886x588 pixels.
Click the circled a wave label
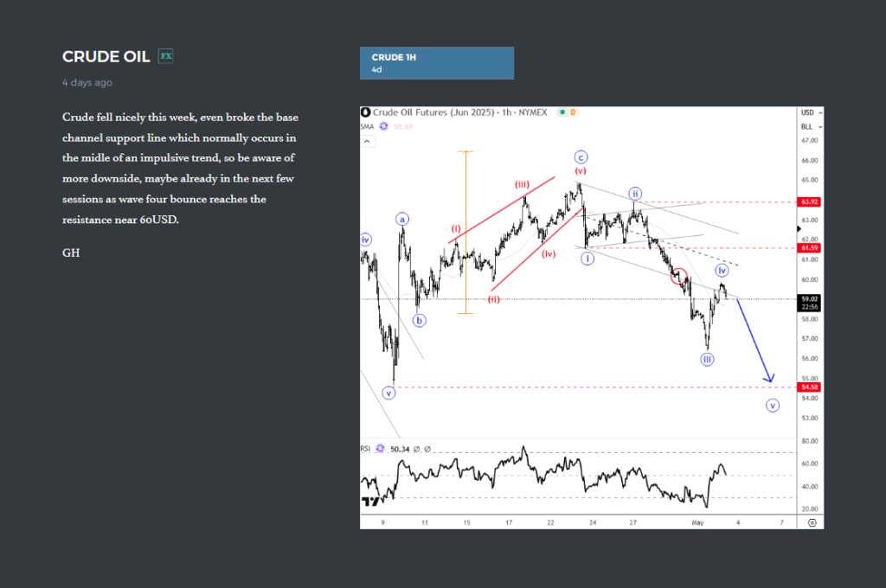401,219
